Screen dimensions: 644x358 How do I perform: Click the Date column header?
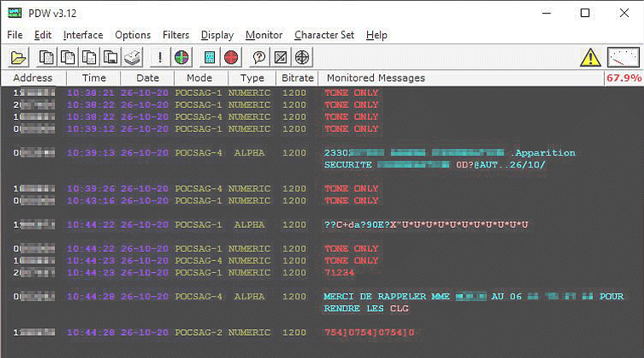point(148,77)
